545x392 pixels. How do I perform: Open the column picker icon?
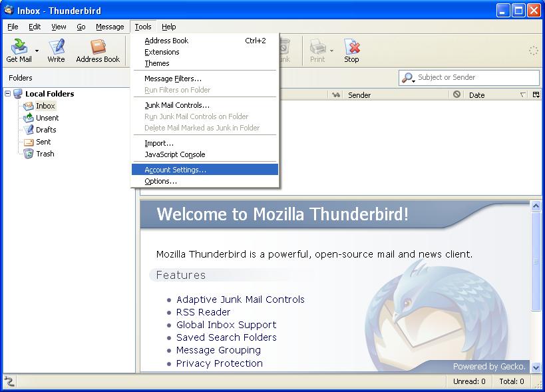tap(536, 95)
